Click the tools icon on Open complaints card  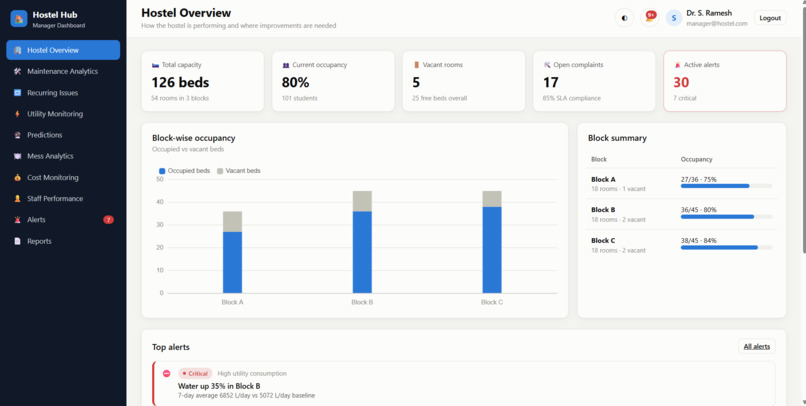click(547, 65)
